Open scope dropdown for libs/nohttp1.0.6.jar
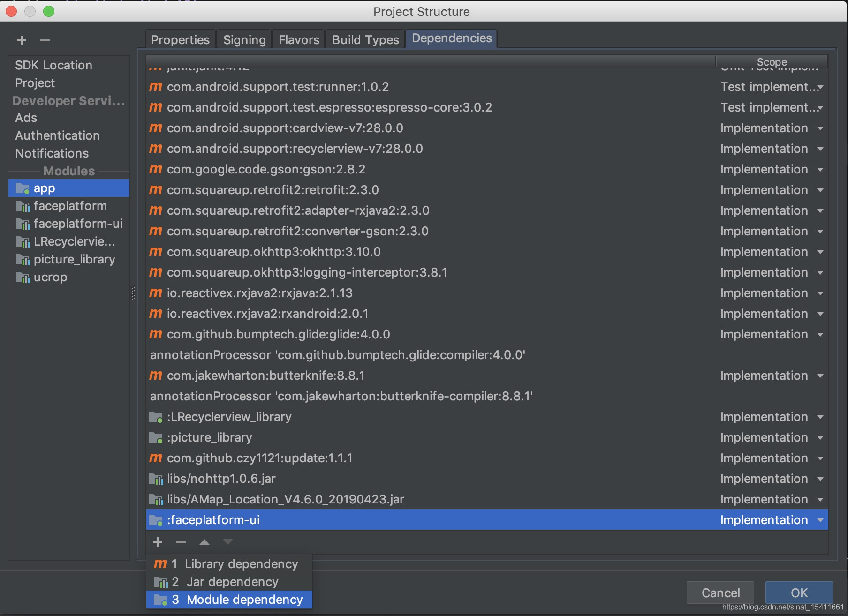848x616 pixels. (820, 479)
